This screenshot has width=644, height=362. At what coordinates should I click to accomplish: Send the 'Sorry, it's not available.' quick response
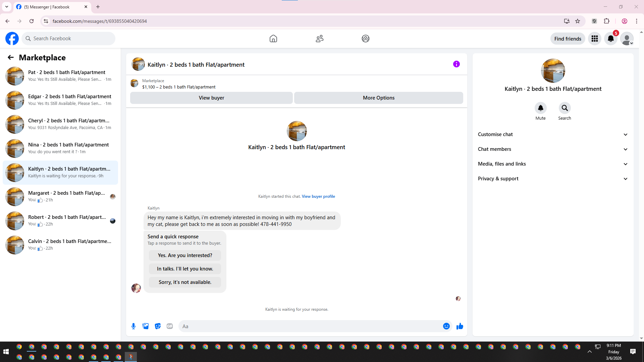click(185, 282)
